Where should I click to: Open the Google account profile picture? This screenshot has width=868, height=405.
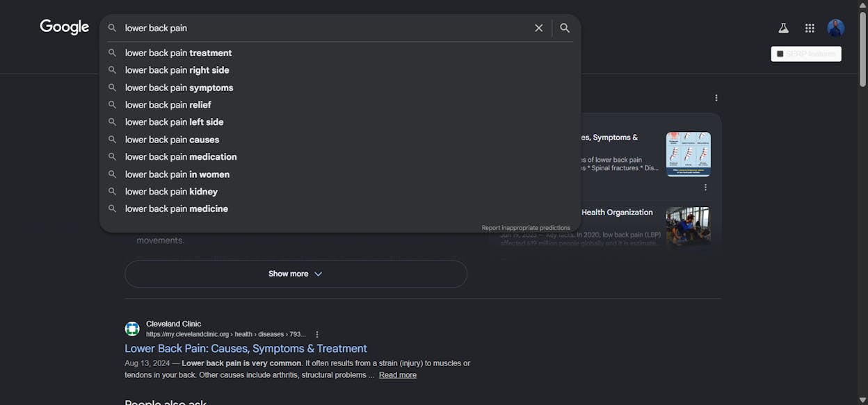point(836,28)
